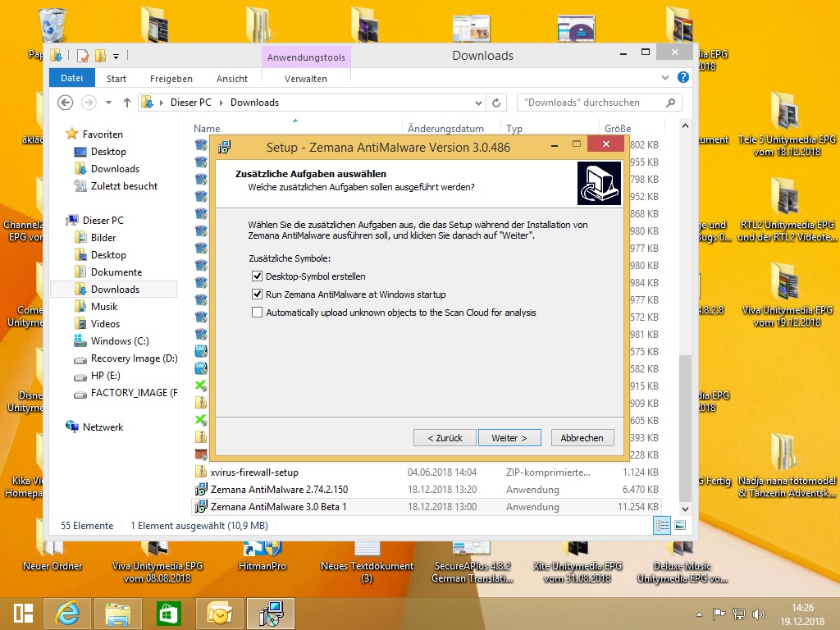Screen dimensions: 840x630
Task: Open Netzwerk in the navigation pane
Action: (103, 427)
